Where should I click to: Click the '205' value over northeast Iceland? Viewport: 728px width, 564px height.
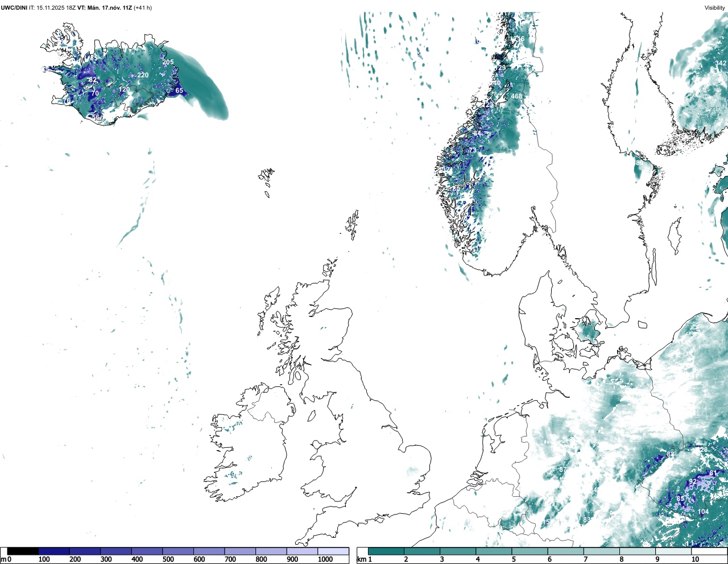click(168, 62)
